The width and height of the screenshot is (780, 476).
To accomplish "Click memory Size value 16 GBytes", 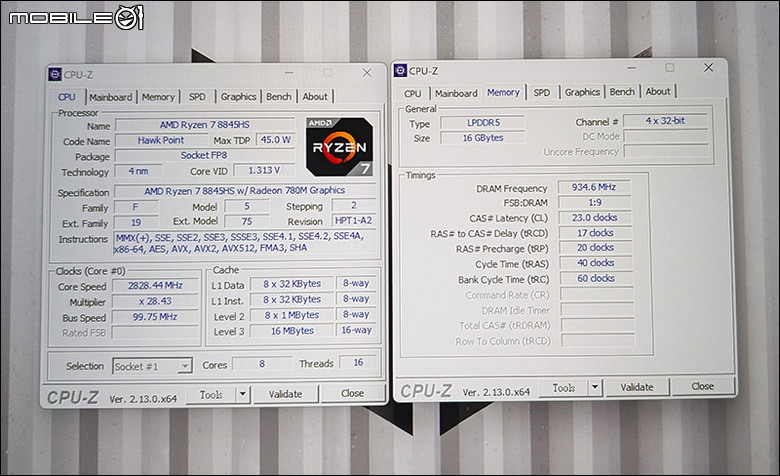I will [x=483, y=138].
